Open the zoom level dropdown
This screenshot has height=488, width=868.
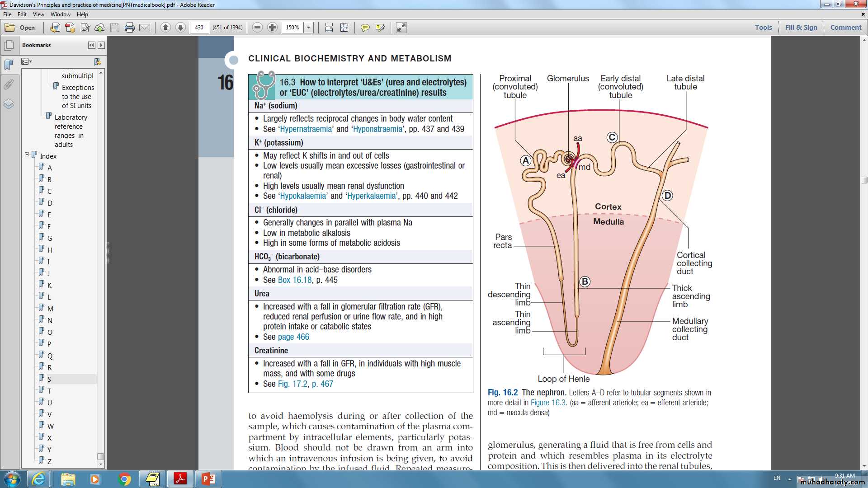pos(309,28)
